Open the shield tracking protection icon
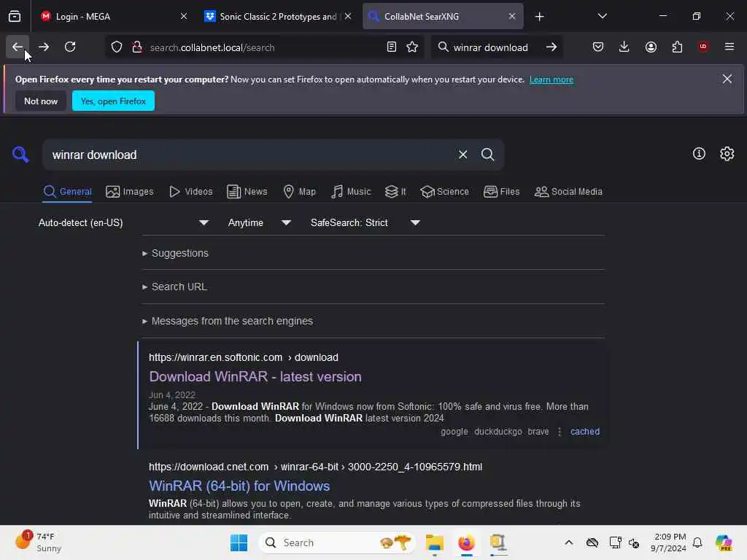 [x=117, y=47]
